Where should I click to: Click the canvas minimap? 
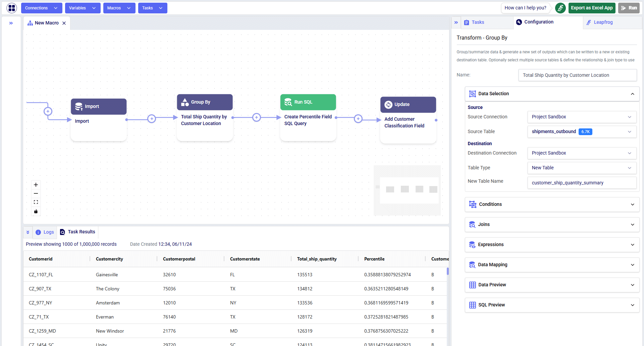407,190
